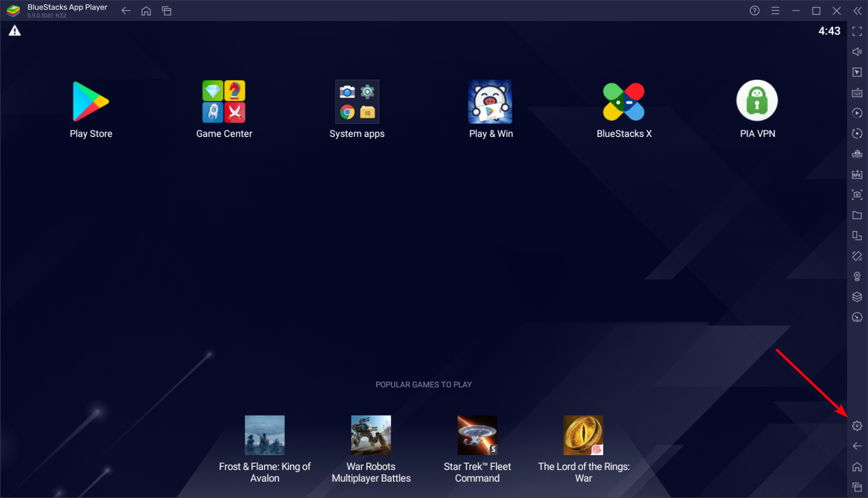The image size is (868, 498).
Task: Launch the Play & Win app
Action: (x=490, y=102)
